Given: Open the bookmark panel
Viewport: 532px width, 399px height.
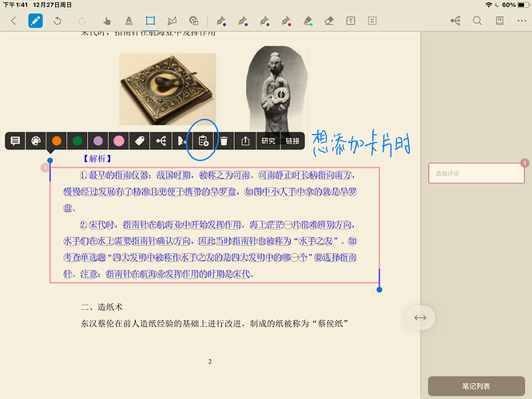Looking at the screenshot, I should (x=499, y=21).
